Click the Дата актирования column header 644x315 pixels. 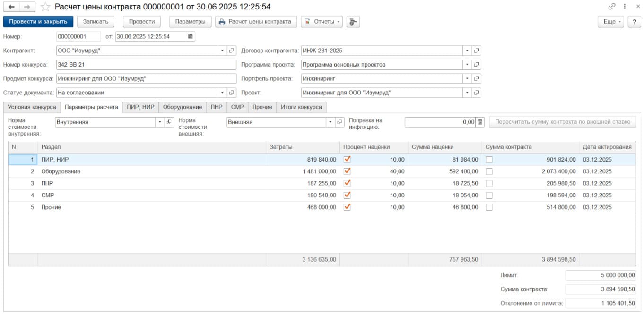(608, 147)
